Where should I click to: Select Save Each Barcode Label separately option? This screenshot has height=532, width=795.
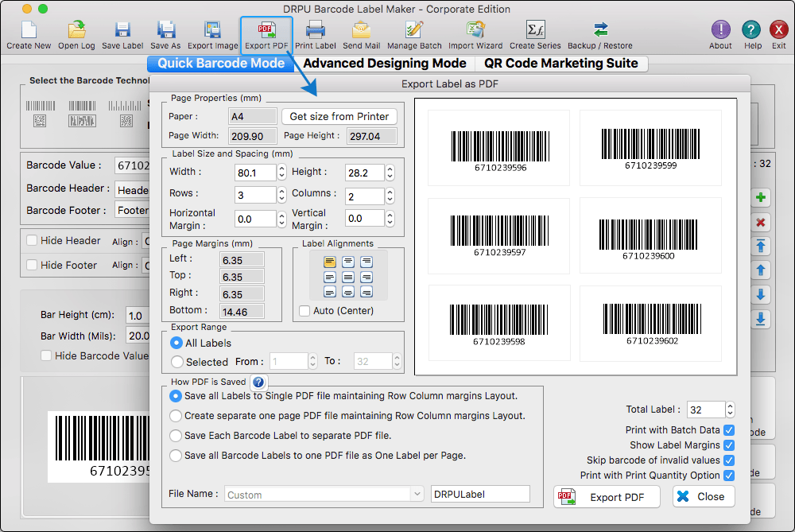176,436
